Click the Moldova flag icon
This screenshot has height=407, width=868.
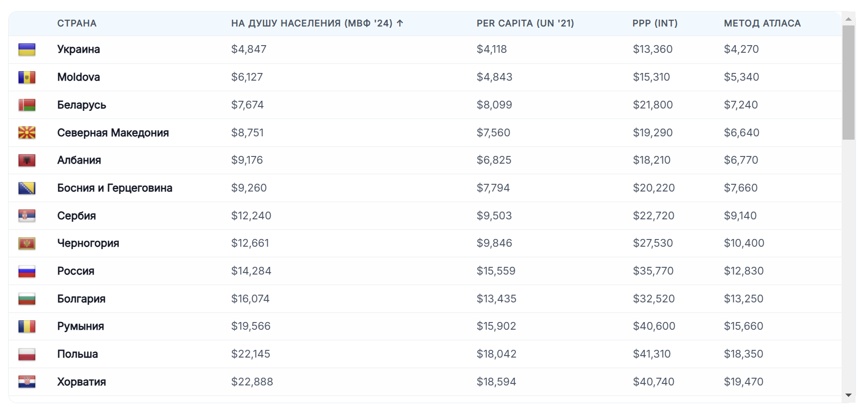pyautogui.click(x=27, y=77)
